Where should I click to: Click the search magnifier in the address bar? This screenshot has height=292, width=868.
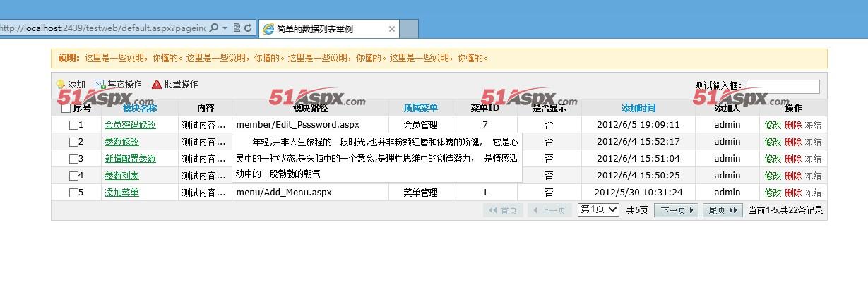[x=214, y=28]
